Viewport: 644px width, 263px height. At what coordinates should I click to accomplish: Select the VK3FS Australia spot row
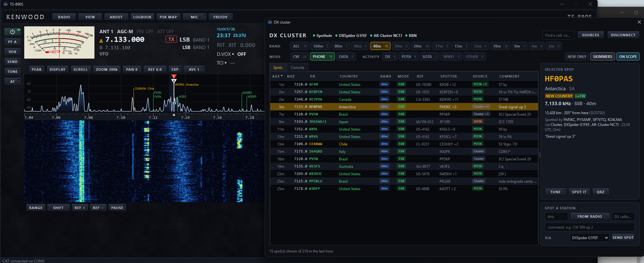404,166
